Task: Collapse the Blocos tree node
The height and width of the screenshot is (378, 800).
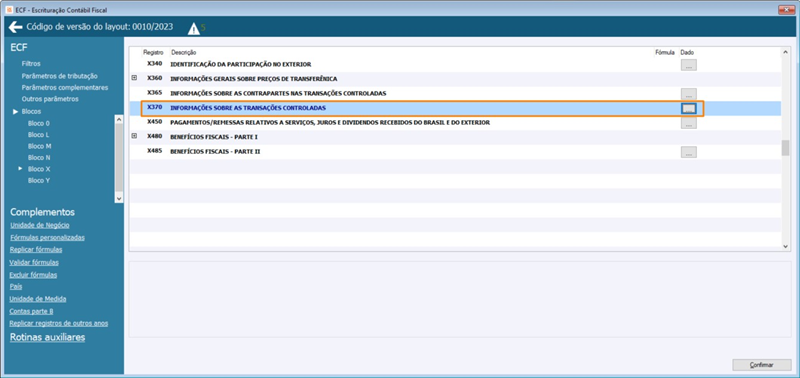Action: point(16,111)
